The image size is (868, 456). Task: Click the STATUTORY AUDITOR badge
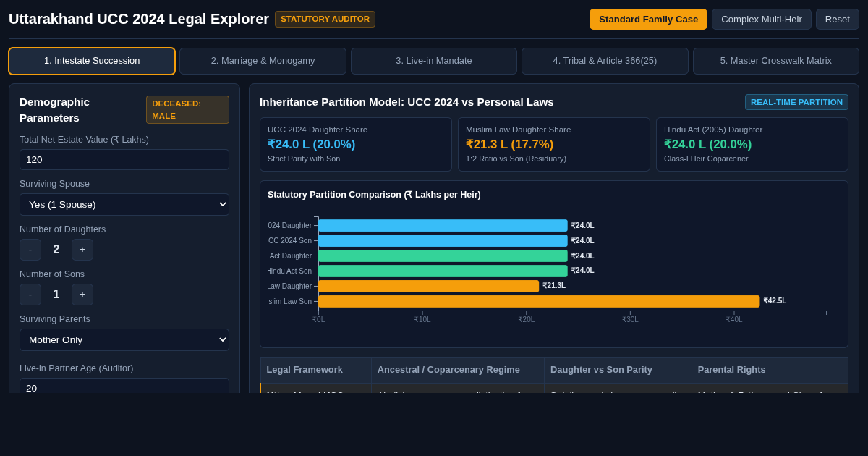tap(325, 19)
